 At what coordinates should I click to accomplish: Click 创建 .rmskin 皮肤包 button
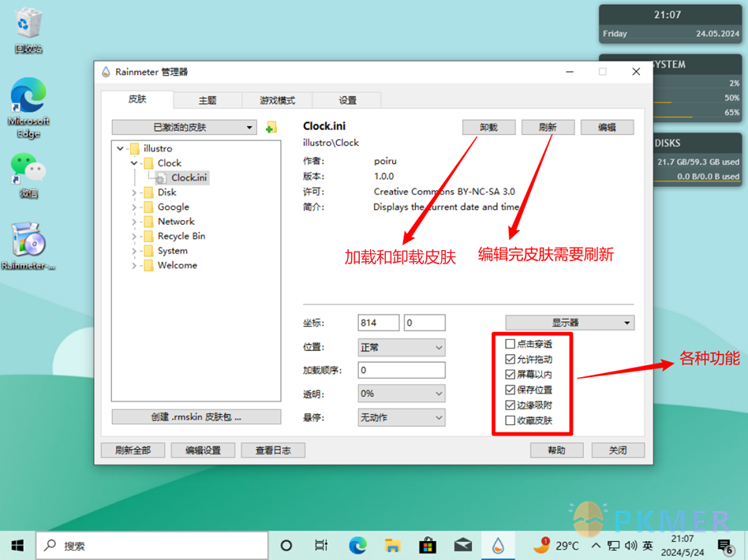click(x=196, y=417)
